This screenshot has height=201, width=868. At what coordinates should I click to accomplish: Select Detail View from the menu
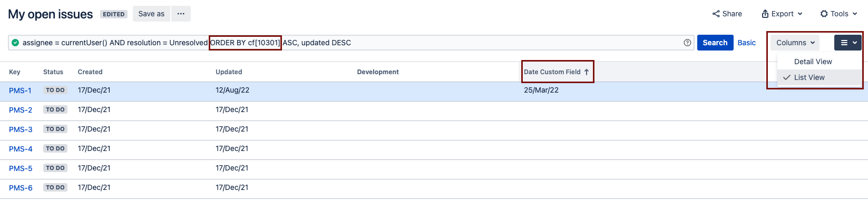(819, 62)
